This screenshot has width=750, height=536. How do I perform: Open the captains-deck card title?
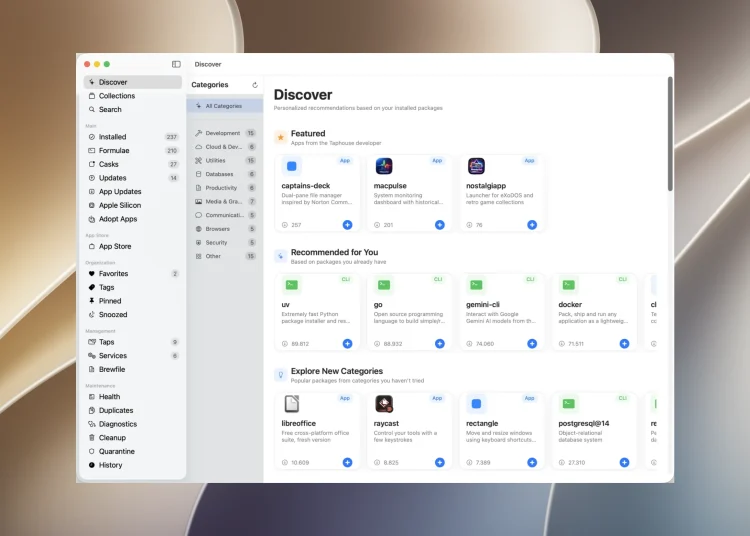(x=306, y=186)
